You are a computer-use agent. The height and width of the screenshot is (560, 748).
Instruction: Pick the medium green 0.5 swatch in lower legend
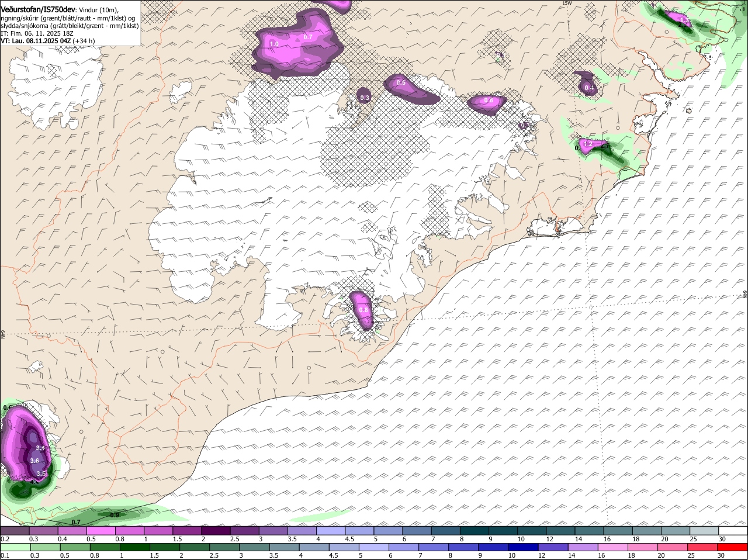tap(75, 547)
